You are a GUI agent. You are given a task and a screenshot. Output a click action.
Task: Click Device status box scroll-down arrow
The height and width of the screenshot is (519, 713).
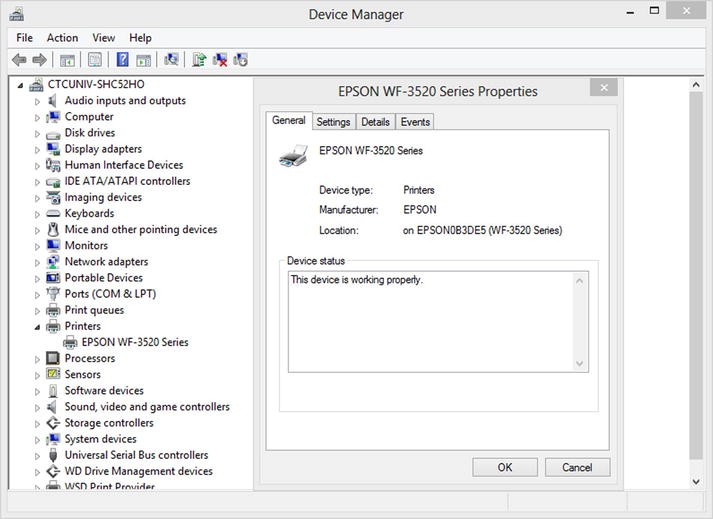[x=579, y=363]
